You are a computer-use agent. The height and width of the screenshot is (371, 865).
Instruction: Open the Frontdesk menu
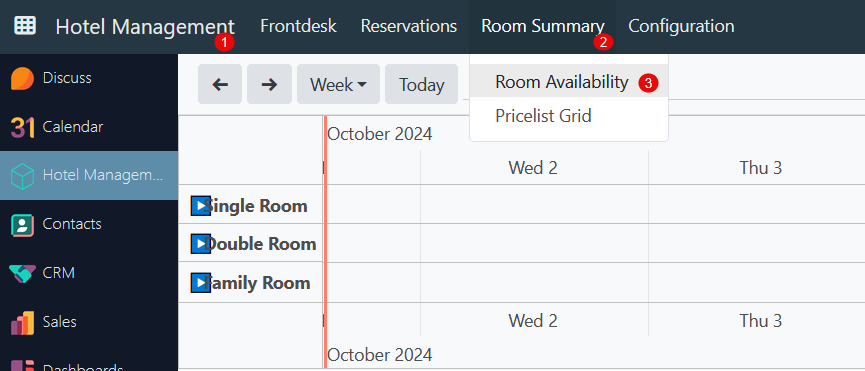[298, 26]
